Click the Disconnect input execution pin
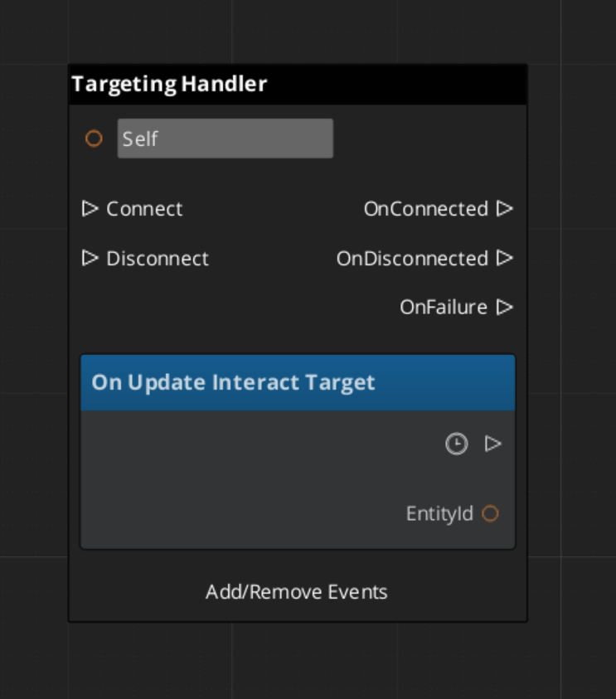The width and height of the screenshot is (616, 699). (90, 258)
